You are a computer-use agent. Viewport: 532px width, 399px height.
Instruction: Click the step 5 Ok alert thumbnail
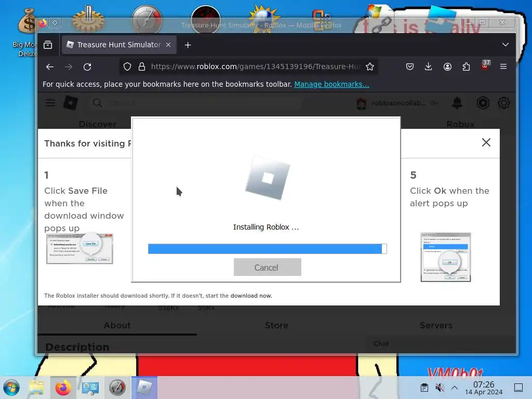click(445, 257)
